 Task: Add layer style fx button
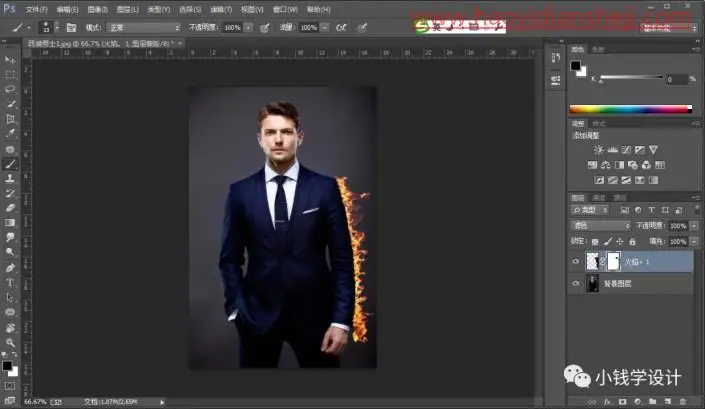(608, 401)
